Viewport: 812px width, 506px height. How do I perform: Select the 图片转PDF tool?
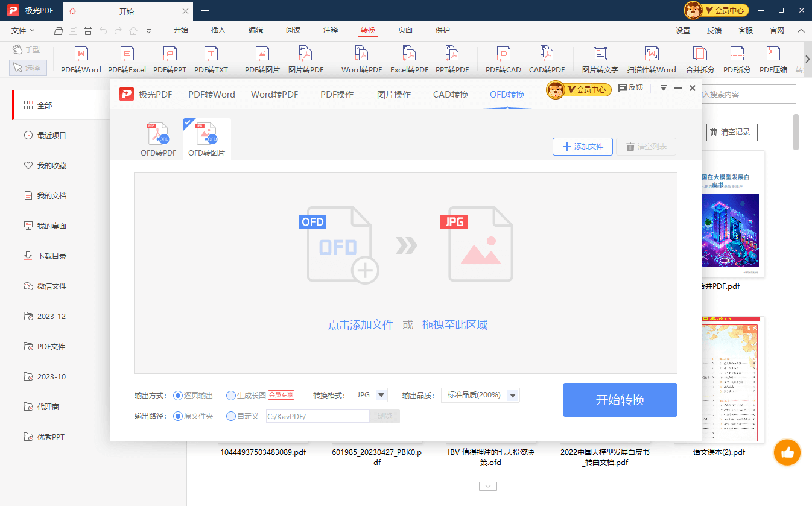pyautogui.click(x=305, y=59)
